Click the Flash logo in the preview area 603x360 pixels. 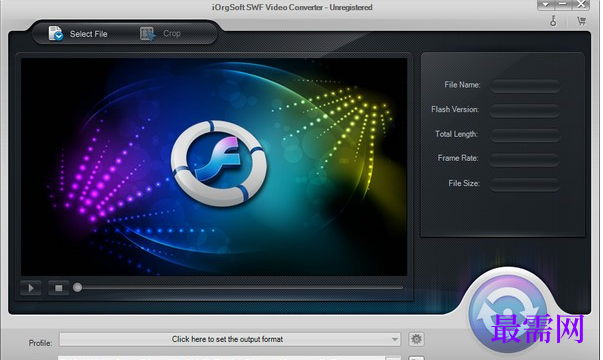pyautogui.click(x=218, y=163)
